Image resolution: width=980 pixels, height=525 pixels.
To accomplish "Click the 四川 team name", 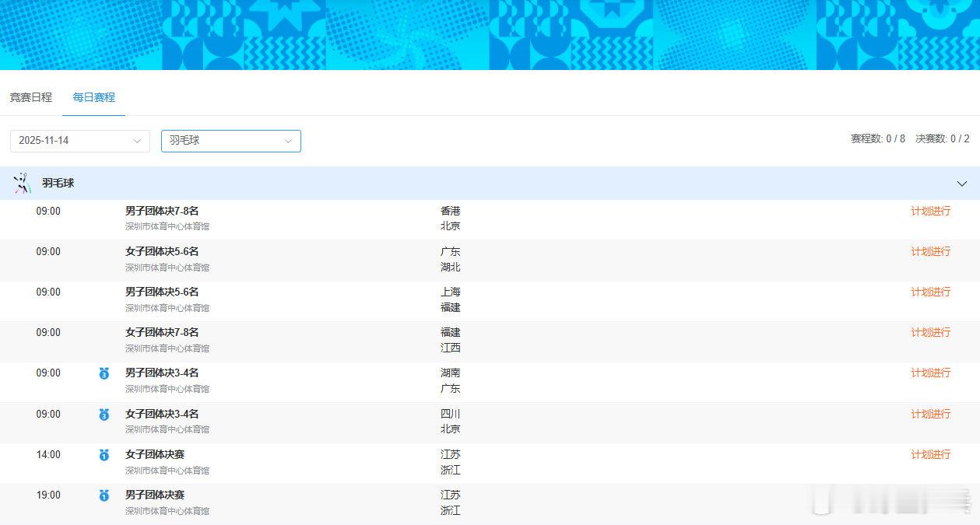I will (451, 414).
